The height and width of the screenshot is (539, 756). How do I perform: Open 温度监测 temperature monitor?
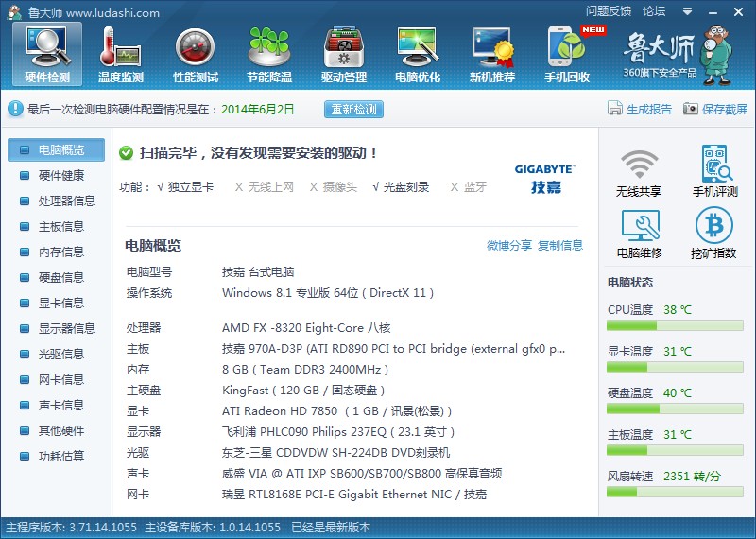tap(121, 54)
